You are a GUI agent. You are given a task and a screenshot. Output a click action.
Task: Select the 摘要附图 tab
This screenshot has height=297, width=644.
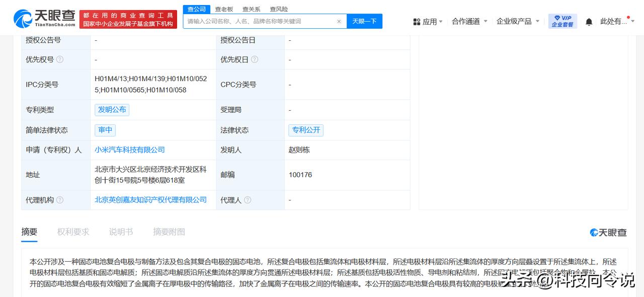point(169,232)
